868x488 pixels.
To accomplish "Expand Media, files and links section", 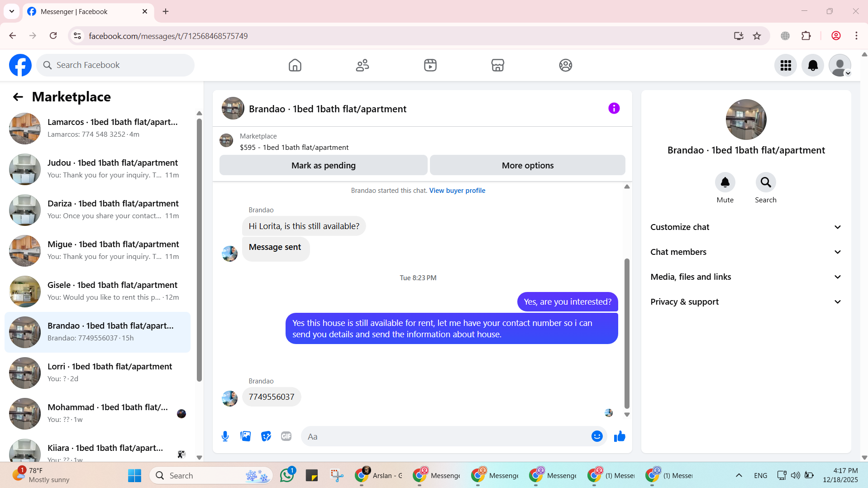I will tap(746, 277).
